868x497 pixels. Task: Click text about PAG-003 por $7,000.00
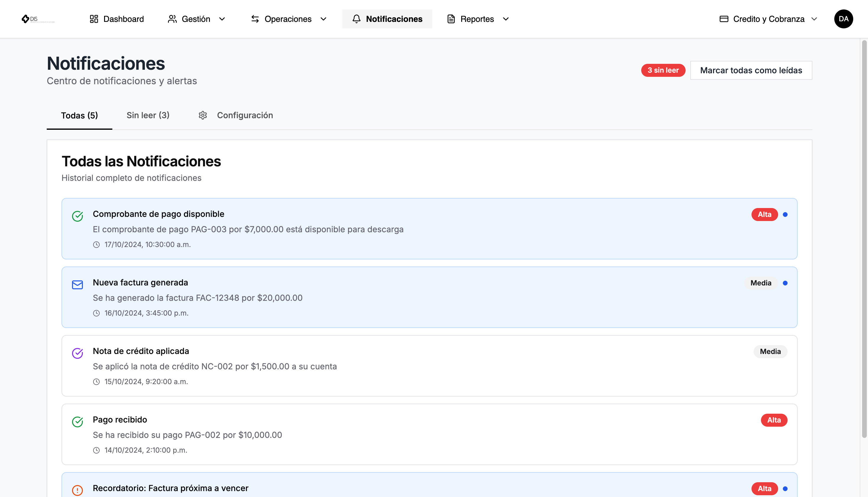[248, 229]
